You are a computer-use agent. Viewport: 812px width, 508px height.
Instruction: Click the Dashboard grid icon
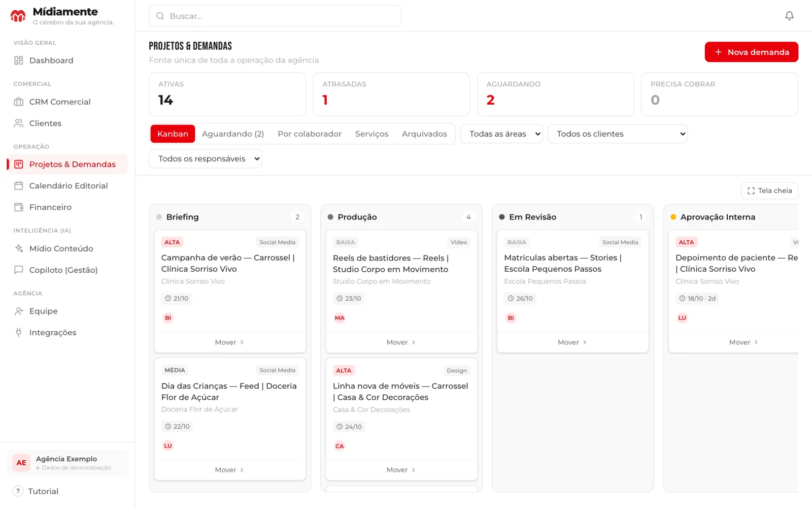(x=19, y=60)
